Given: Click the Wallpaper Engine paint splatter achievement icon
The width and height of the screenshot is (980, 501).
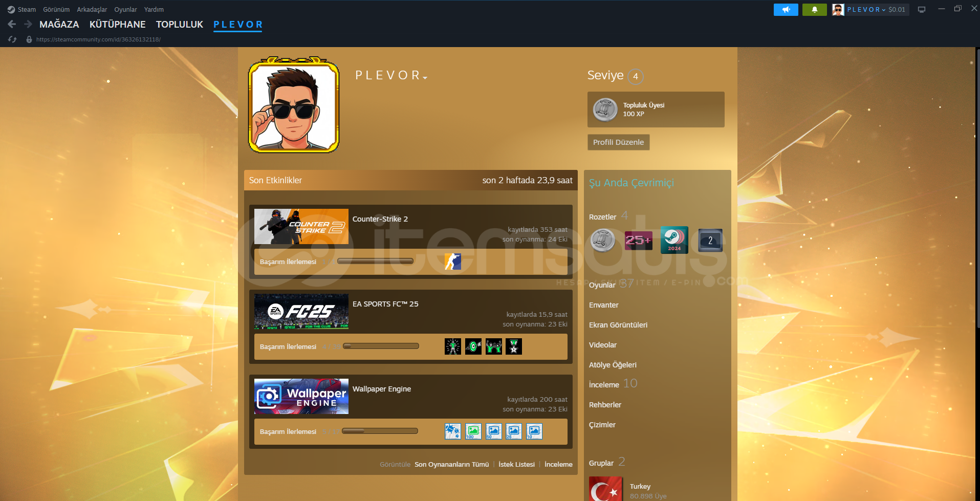Looking at the screenshot, I should tap(453, 431).
